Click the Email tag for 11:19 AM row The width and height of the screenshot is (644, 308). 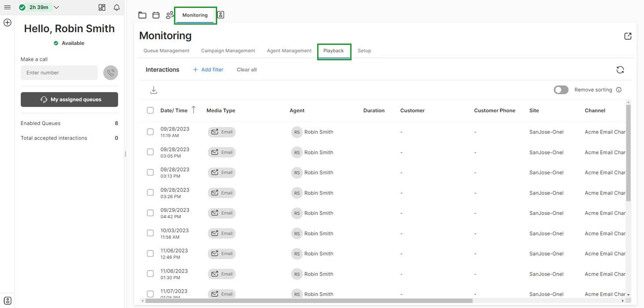pyautogui.click(x=222, y=132)
